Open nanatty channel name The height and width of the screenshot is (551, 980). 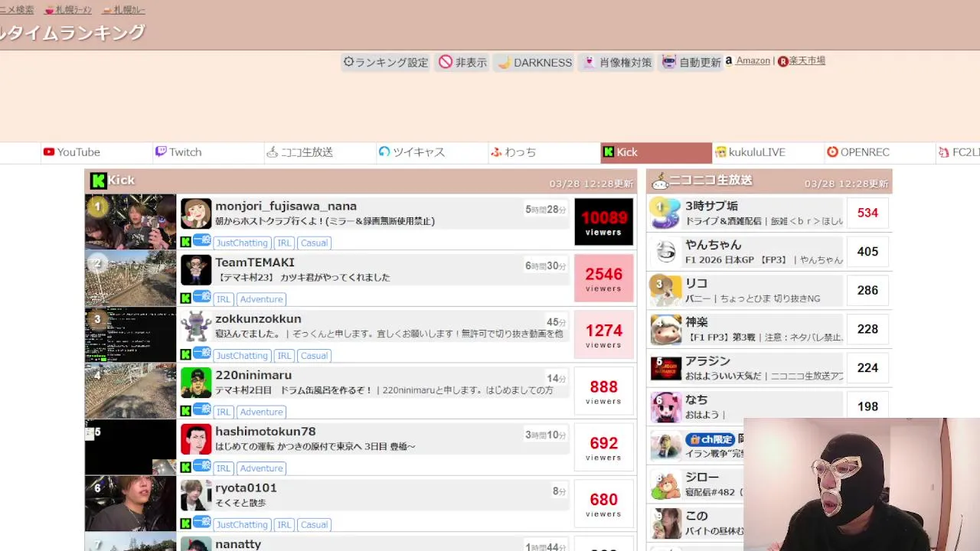click(238, 544)
